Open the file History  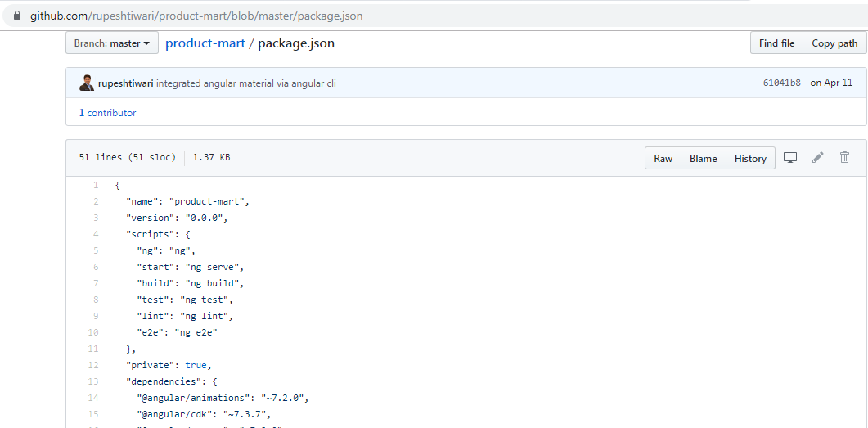(750, 159)
